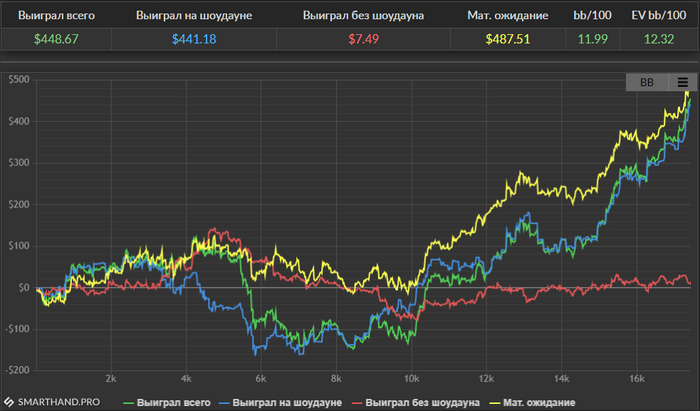700x411 pixels.
Task: Open the chart hamburger menu
Action: click(683, 82)
